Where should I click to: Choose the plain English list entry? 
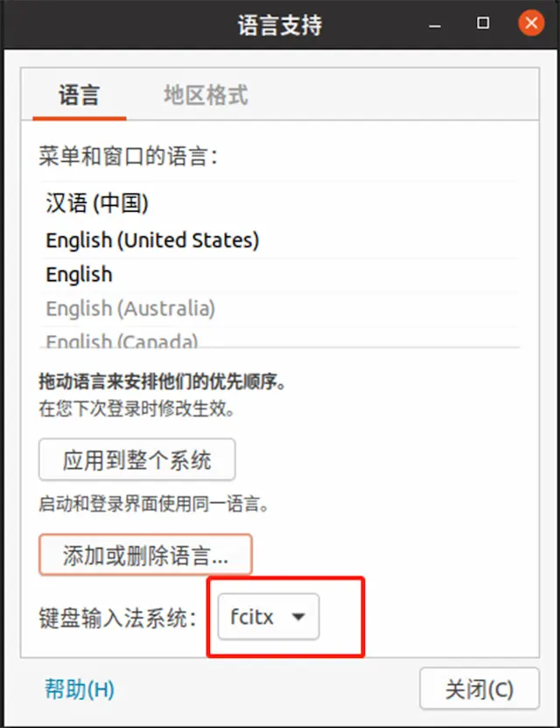pyautogui.click(x=279, y=275)
